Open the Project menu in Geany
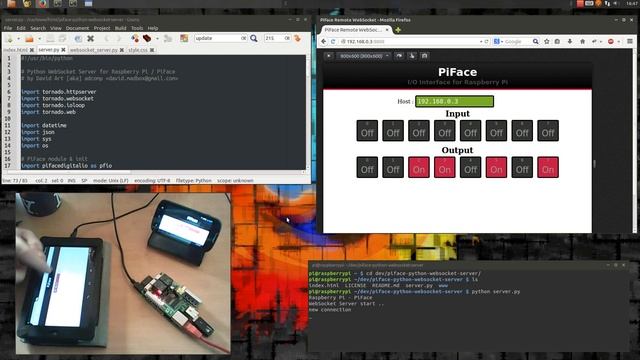The image size is (640, 360). [102, 28]
